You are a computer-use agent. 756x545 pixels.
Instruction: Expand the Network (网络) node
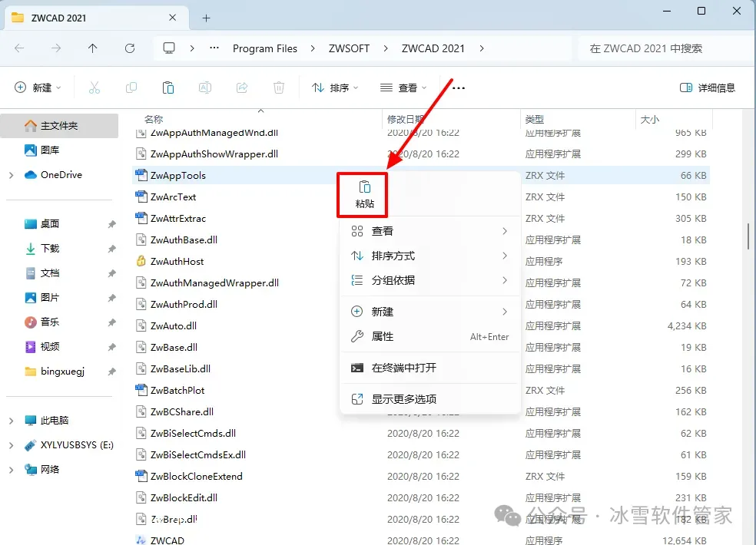pyautogui.click(x=11, y=470)
